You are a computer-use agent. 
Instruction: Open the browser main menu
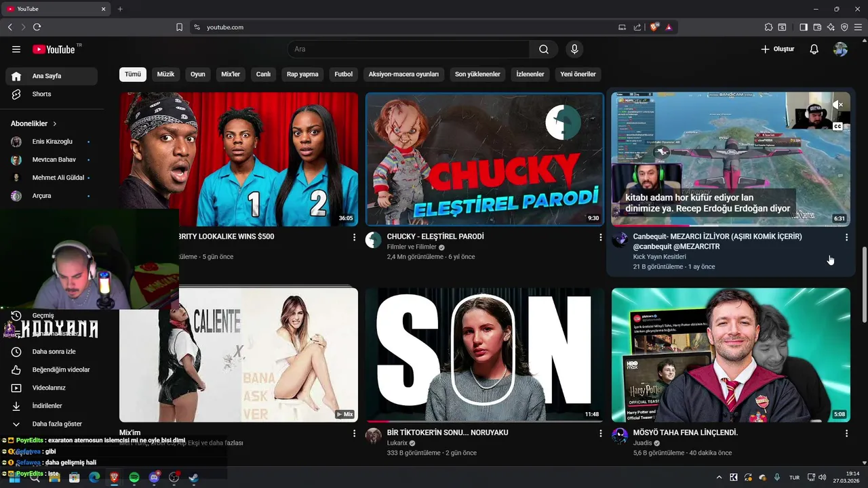point(859,27)
